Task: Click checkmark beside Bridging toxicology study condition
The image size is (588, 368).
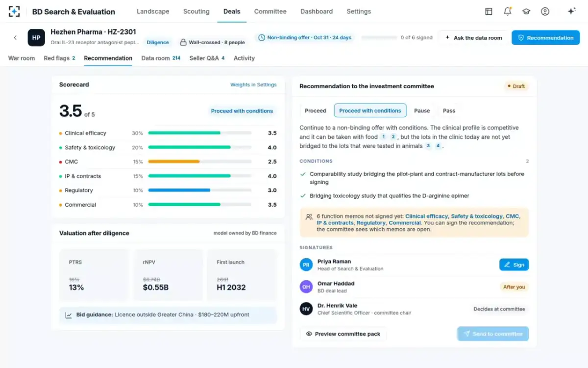Action: pyautogui.click(x=303, y=196)
